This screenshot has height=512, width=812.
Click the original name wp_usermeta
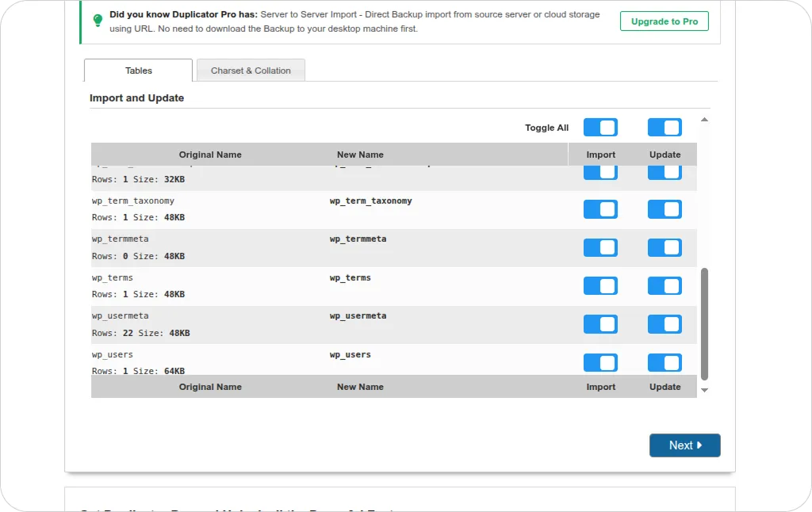coord(121,315)
